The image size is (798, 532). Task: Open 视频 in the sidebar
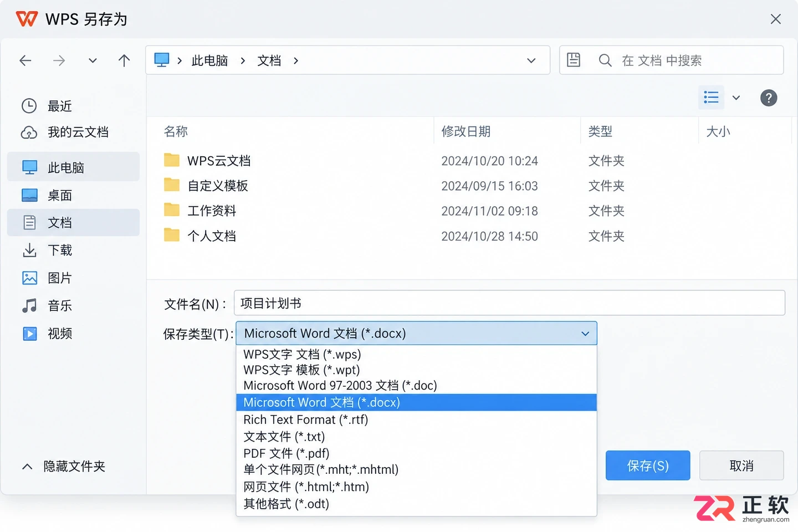[73, 333]
